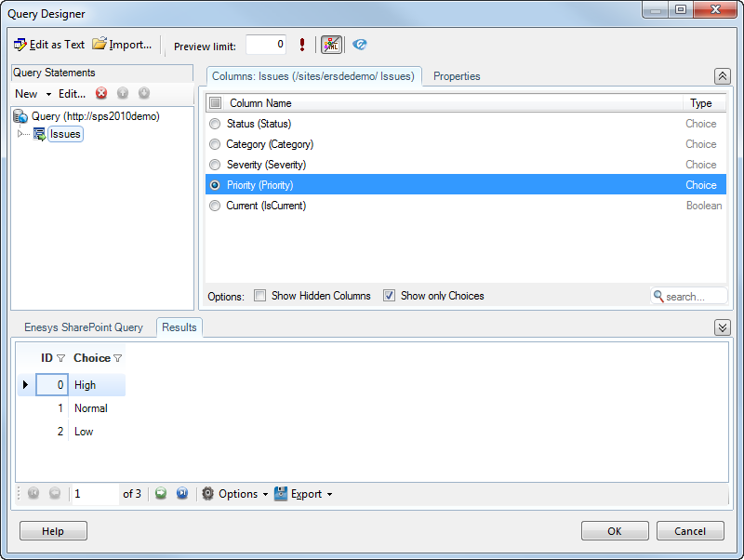744x560 pixels.
Task: Open the Enesys SharePoint Query tab
Action: click(84, 327)
